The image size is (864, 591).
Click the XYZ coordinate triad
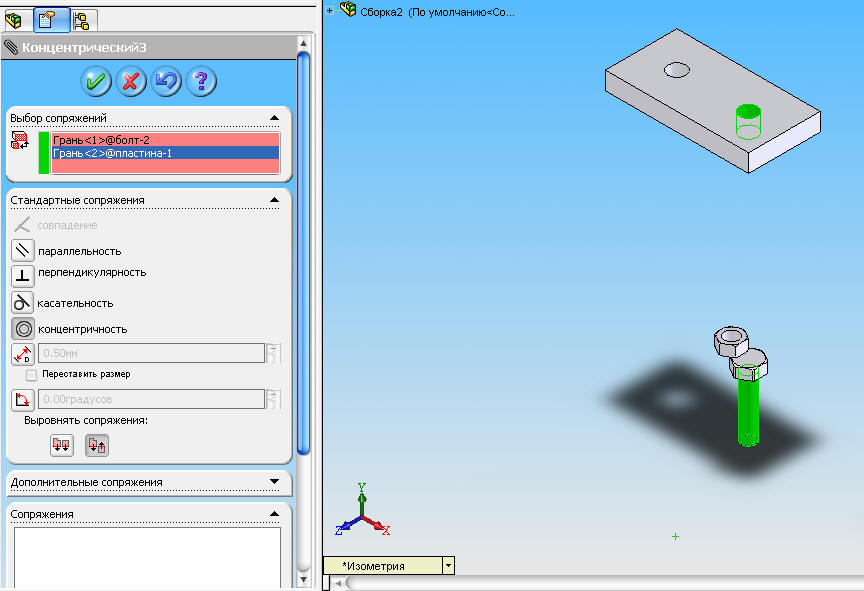coord(363,509)
